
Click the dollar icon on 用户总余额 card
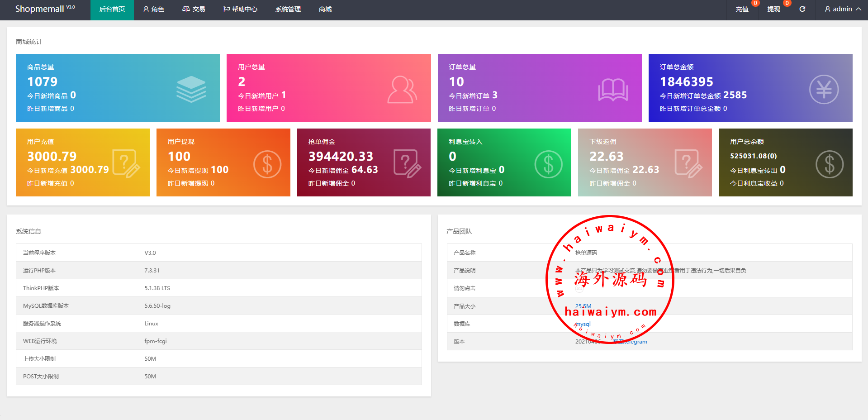[829, 164]
